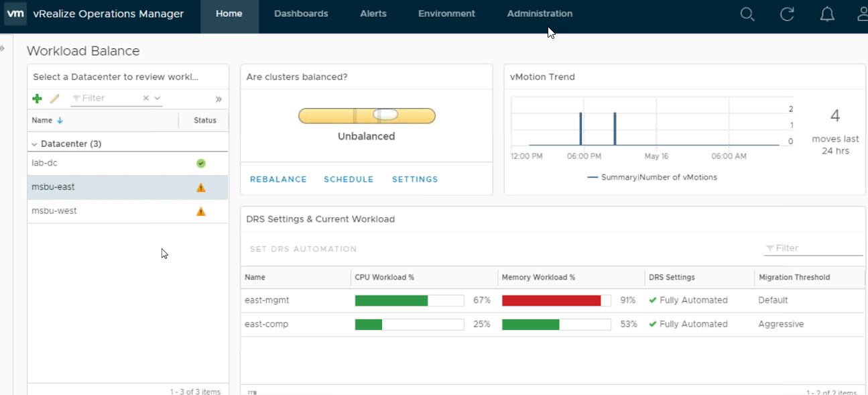Click the east-mgmt DRS green checkmark
This screenshot has height=395, width=868.
tap(653, 300)
